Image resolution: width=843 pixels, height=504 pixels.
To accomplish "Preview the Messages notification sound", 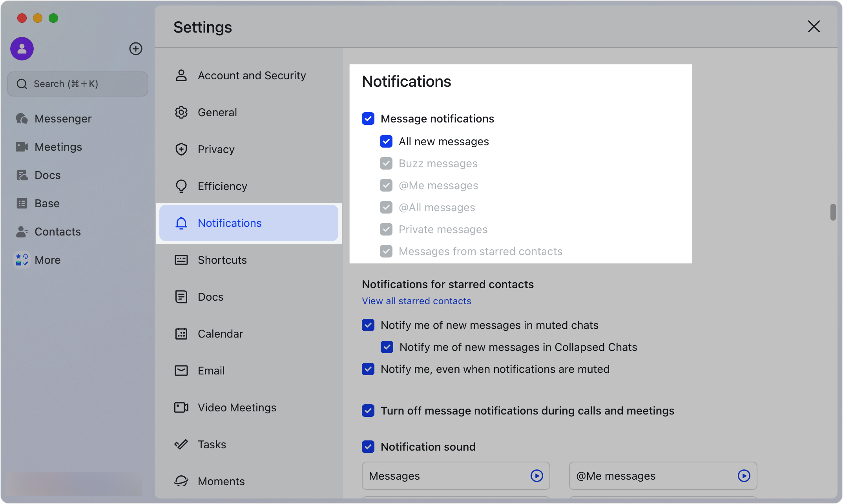I will (537, 476).
